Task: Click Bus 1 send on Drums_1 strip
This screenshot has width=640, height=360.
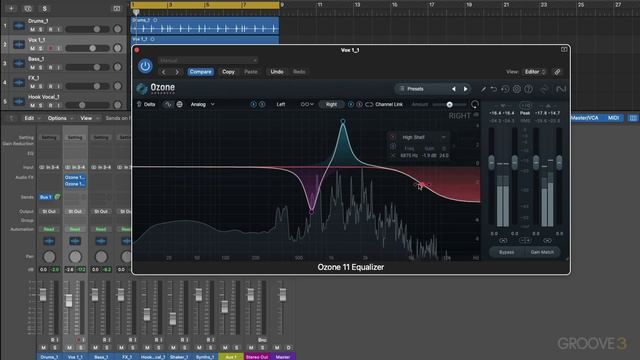Action: [46, 197]
